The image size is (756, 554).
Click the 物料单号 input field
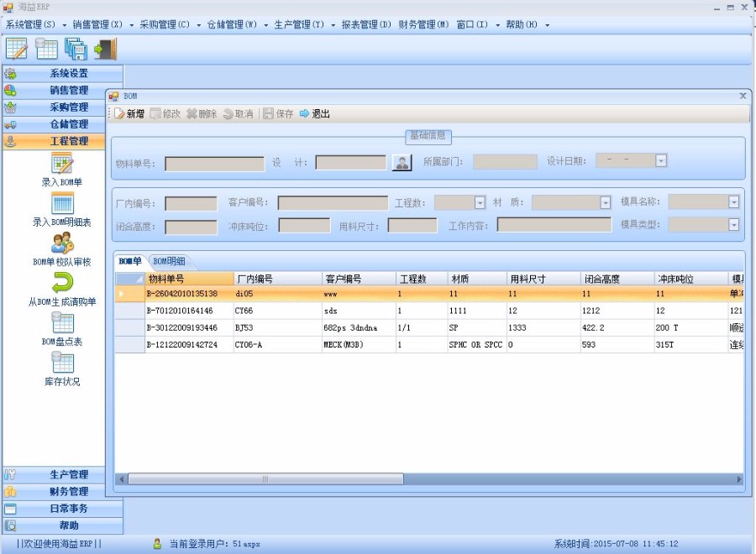(214, 164)
